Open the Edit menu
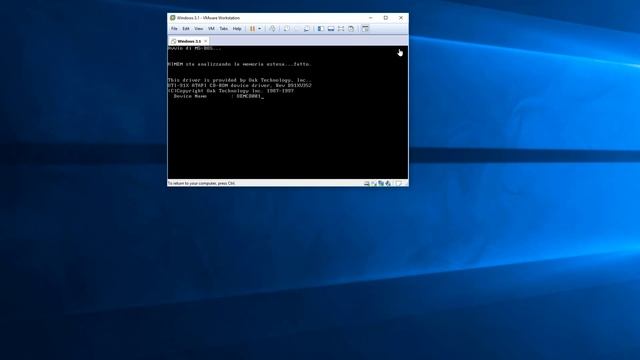 coord(186,29)
